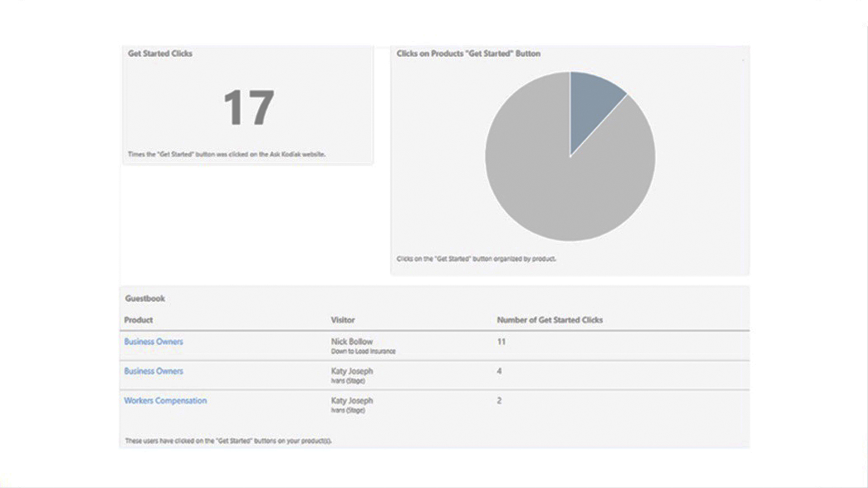The width and height of the screenshot is (868, 488).
Task: Click the Get Started Clicks panel title
Action: point(160,53)
